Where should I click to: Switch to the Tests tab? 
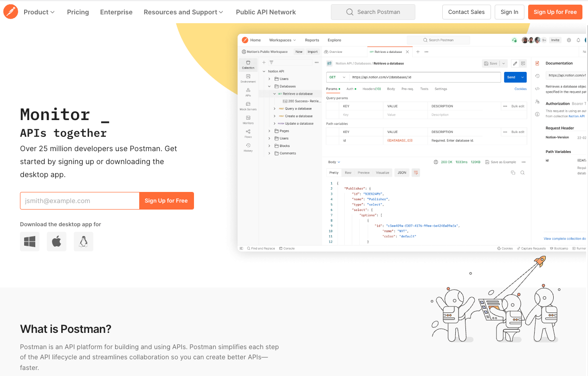424,89
